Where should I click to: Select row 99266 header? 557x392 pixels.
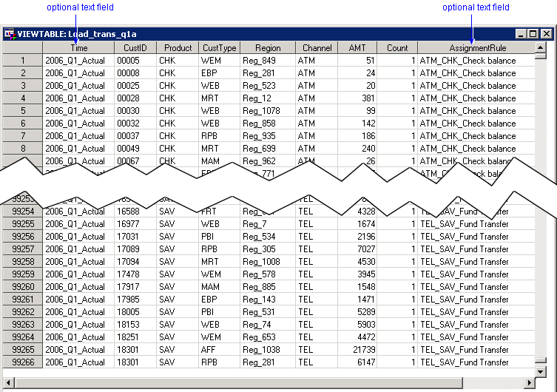[22, 362]
